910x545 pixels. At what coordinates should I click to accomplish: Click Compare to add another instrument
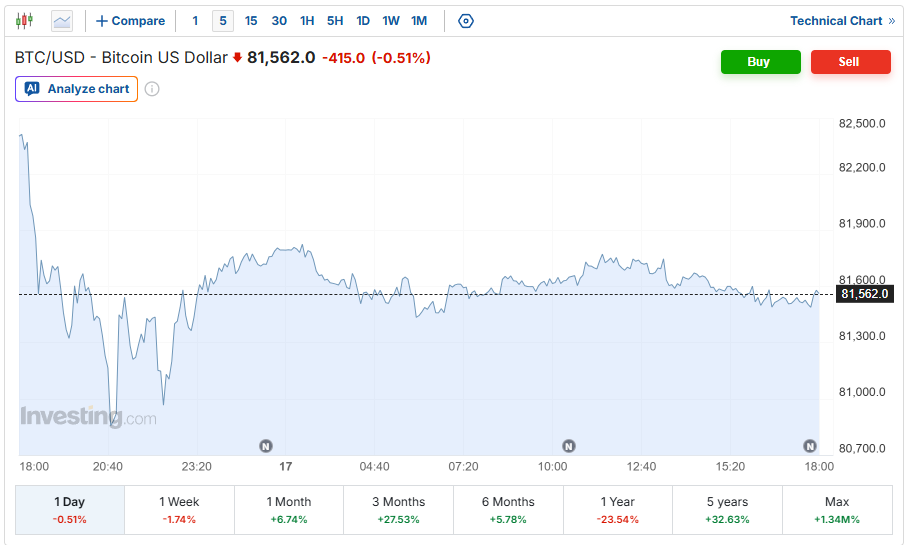tap(130, 21)
